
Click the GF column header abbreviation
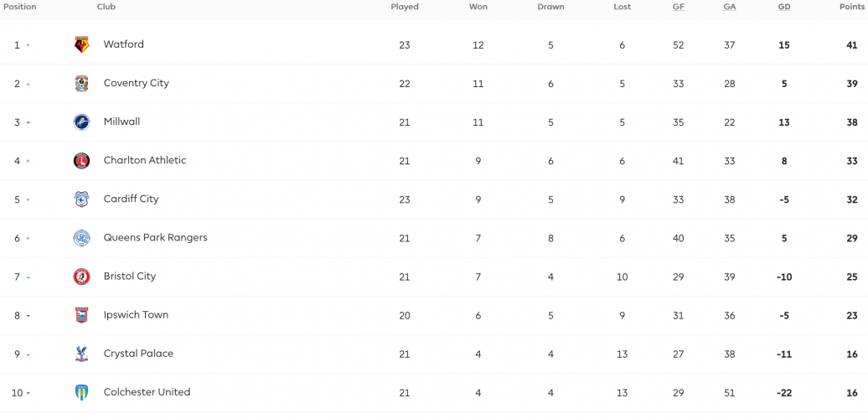[x=678, y=8]
